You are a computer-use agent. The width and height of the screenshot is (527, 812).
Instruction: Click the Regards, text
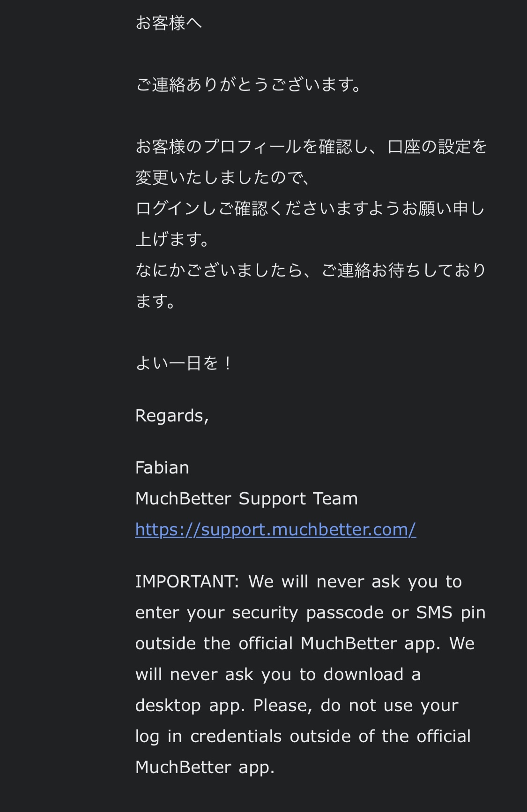[x=172, y=416]
